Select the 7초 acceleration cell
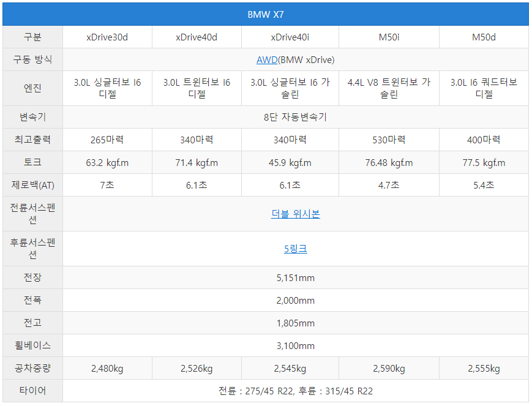532x406 pixels. [107, 185]
